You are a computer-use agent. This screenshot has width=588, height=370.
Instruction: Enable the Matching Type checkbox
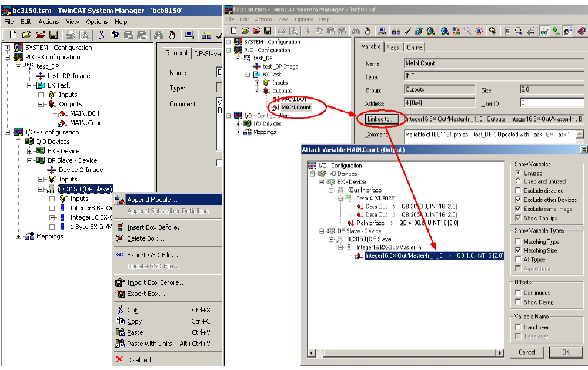point(518,241)
